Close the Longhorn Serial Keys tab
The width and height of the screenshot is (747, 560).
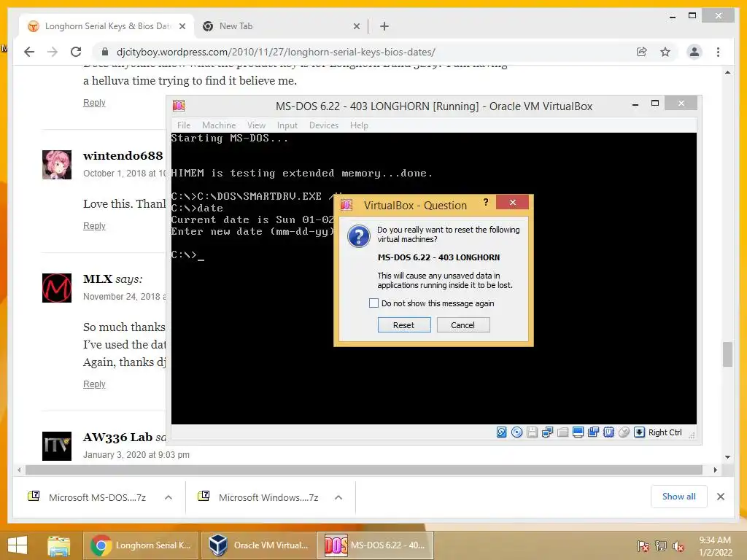[182, 26]
